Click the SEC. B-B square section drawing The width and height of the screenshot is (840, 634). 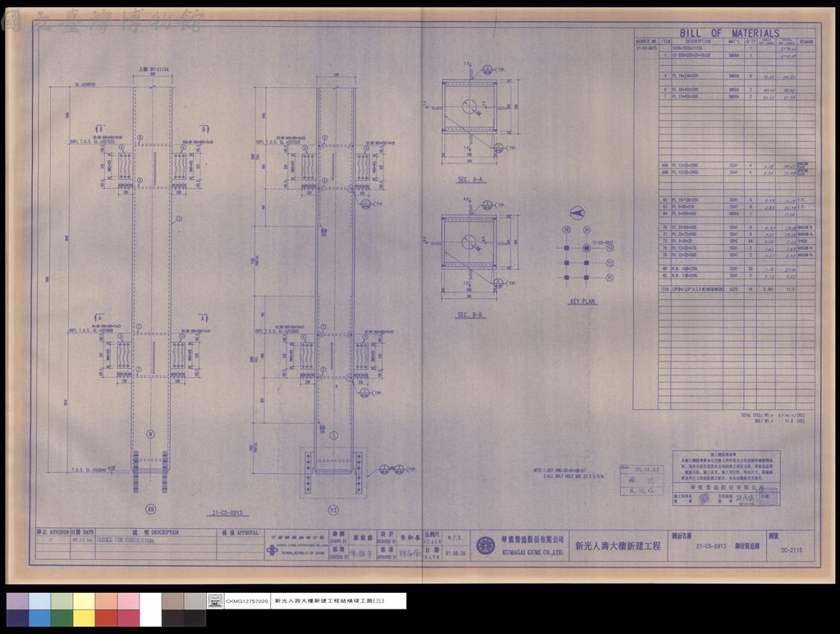coord(470,241)
